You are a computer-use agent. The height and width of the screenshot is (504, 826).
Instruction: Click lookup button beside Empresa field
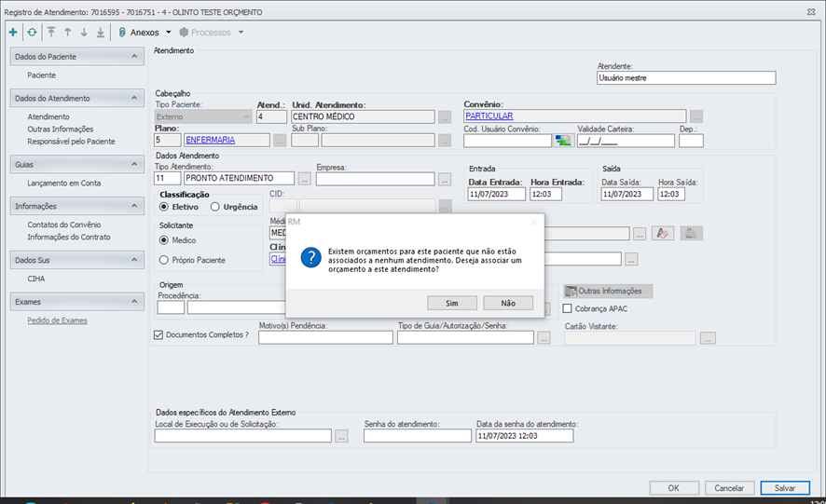[445, 179]
